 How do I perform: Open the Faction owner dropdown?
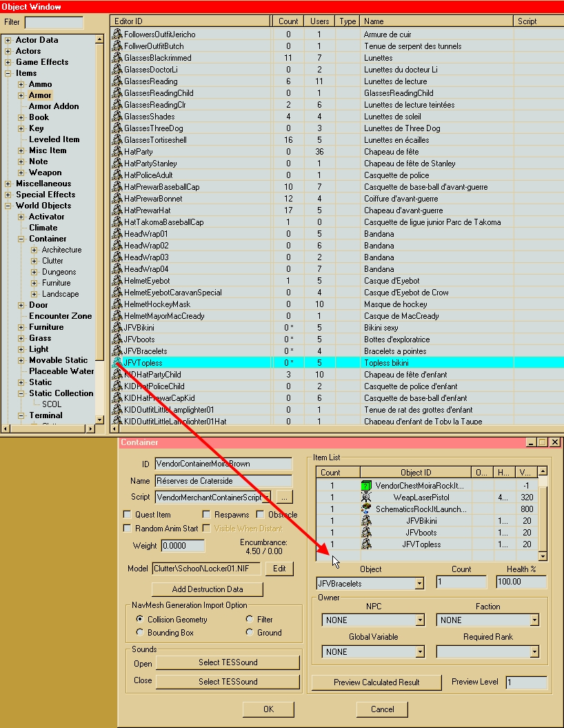534,620
